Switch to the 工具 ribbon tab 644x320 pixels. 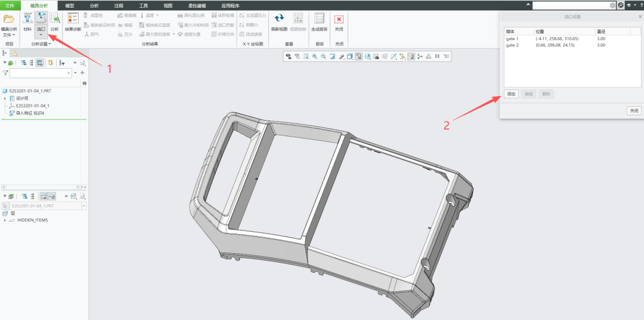click(144, 6)
